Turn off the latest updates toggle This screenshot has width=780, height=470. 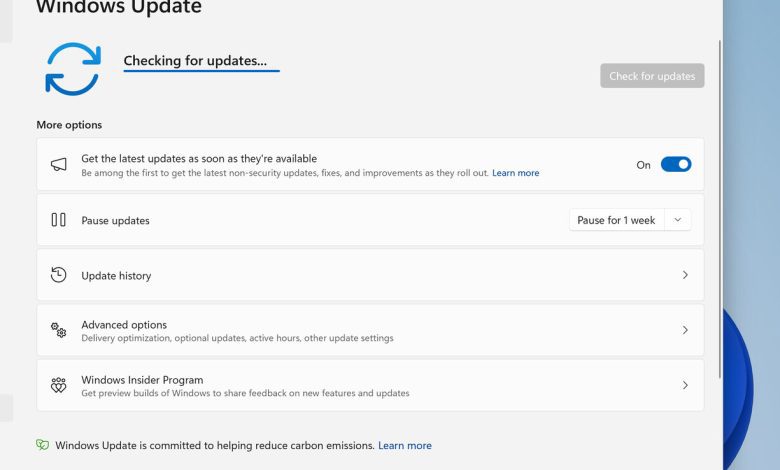pyautogui.click(x=676, y=165)
